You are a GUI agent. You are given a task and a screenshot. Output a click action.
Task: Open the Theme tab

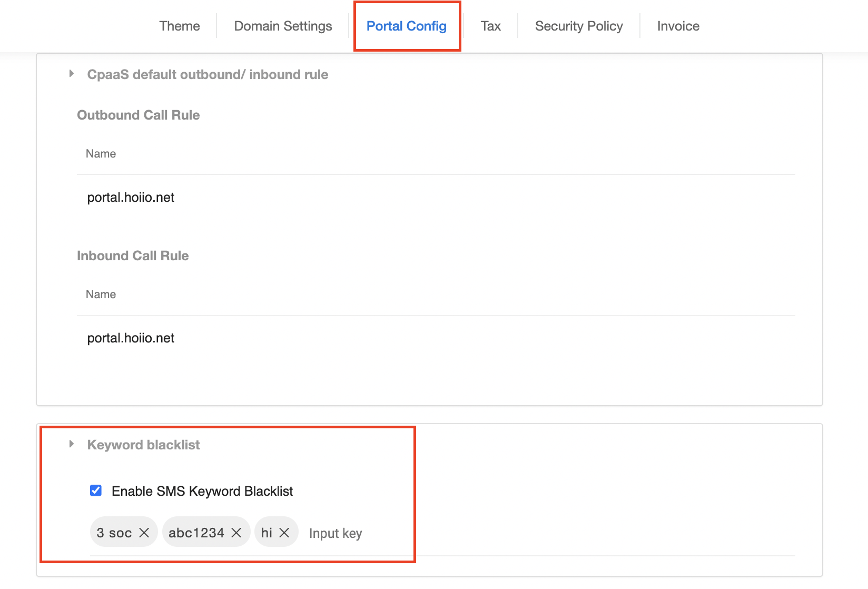tap(180, 26)
